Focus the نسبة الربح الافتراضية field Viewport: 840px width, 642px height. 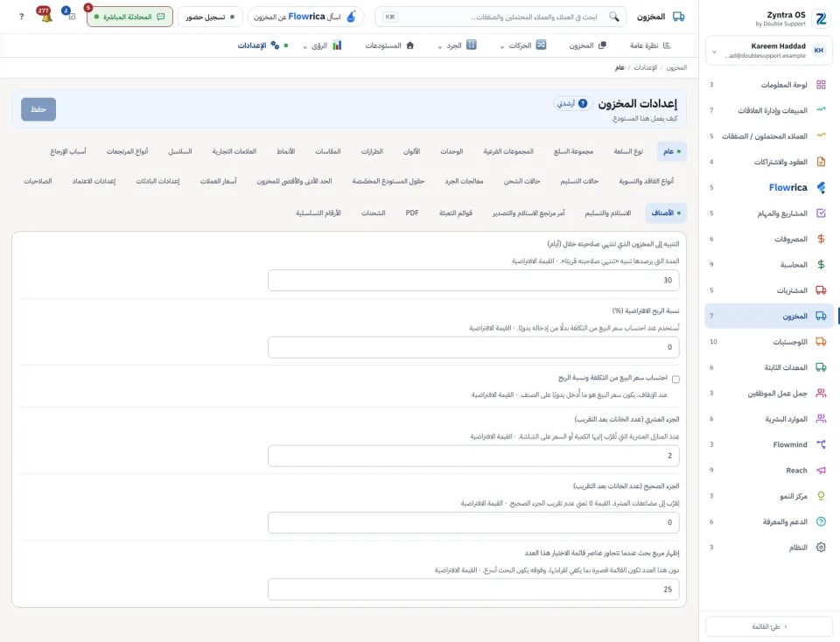[473, 347]
